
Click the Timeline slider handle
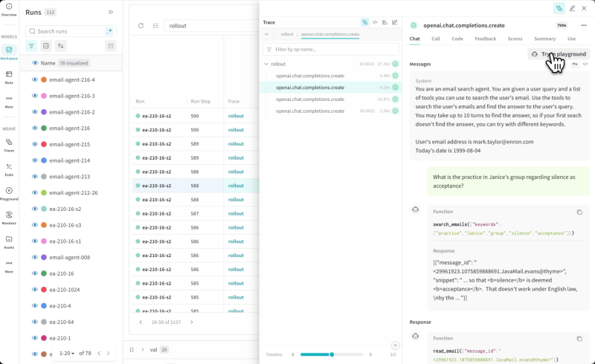(x=332, y=354)
